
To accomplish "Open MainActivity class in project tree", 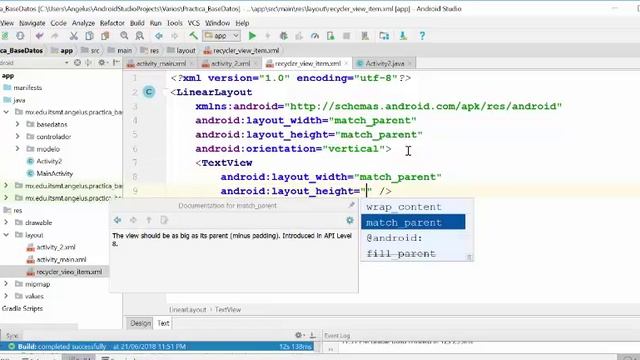I will click(x=55, y=173).
